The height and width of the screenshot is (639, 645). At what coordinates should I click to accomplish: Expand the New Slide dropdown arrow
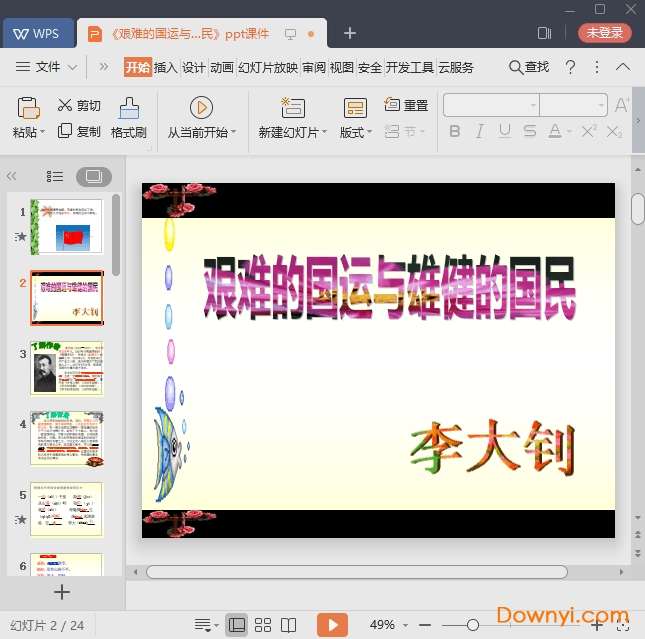tap(324, 132)
